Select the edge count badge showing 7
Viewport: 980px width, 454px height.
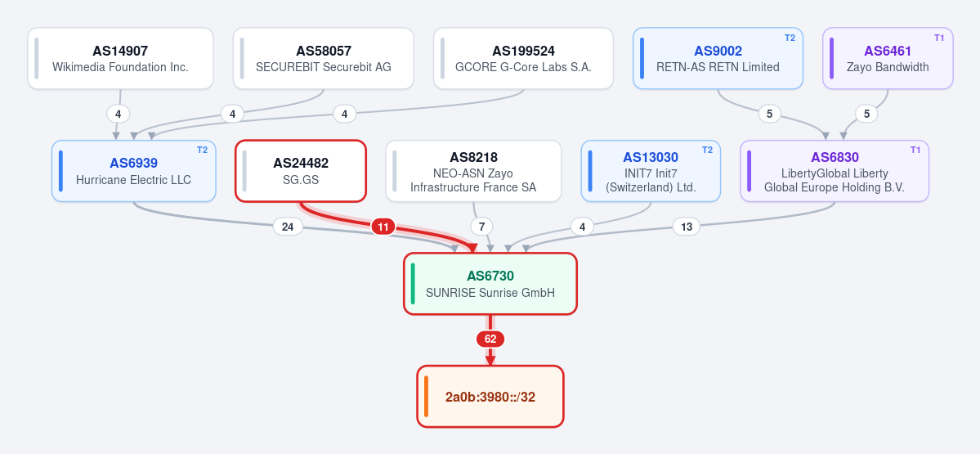click(x=482, y=227)
